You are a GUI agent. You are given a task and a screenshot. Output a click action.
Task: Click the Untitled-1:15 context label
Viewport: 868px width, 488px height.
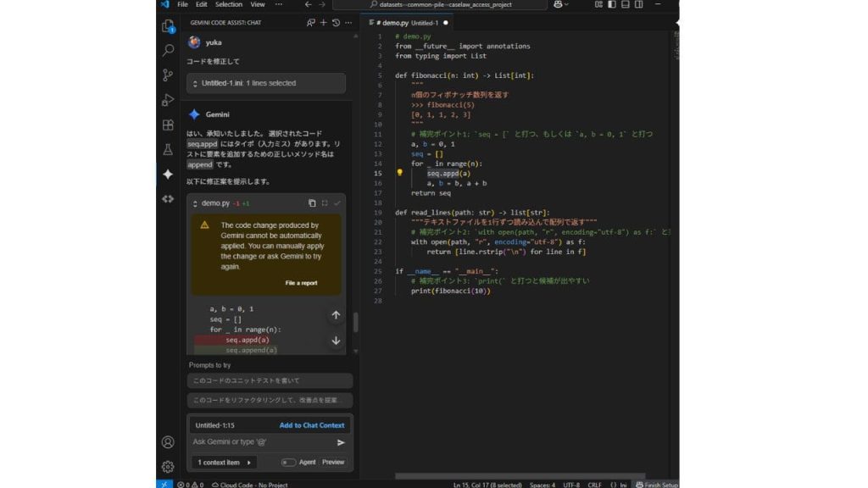214,425
